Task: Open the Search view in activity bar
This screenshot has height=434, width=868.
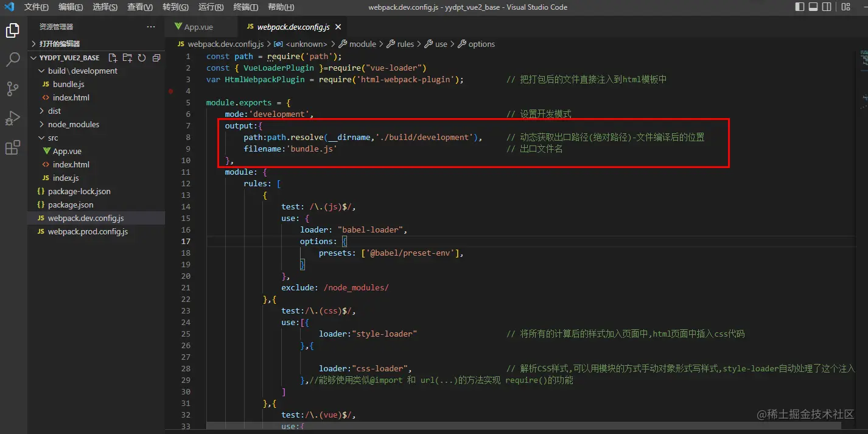Action: [13, 60]
